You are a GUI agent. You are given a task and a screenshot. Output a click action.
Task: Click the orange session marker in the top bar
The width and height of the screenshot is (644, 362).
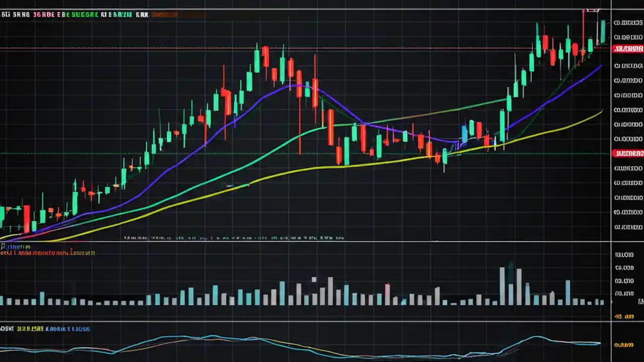pyautogui.click(x=165, y=15)
